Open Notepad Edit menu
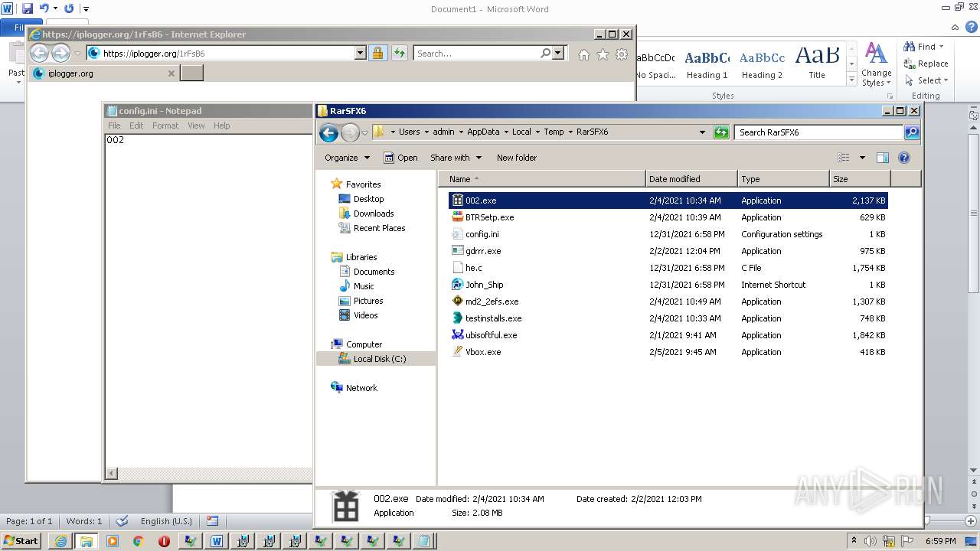The height and width of the screenshot is (551, 980). [136, 126]
